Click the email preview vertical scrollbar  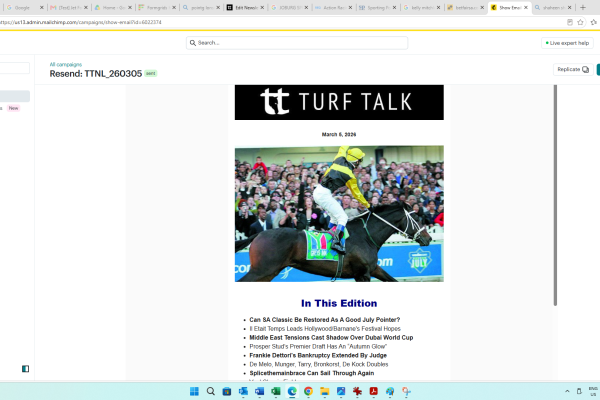click(555, 195)
